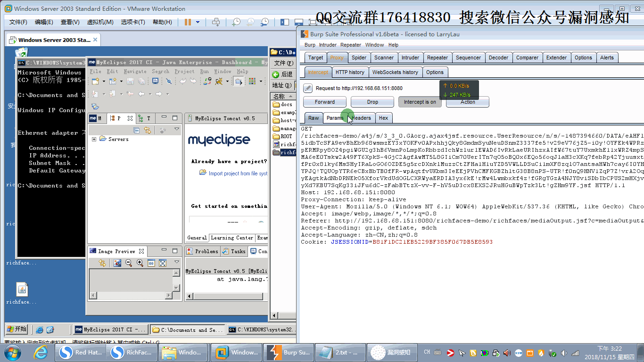Image resolution: width=644 pixels, height=362 pixels.
Task: Open the dropdown next to Tomcat server icon
Action: 227,82
